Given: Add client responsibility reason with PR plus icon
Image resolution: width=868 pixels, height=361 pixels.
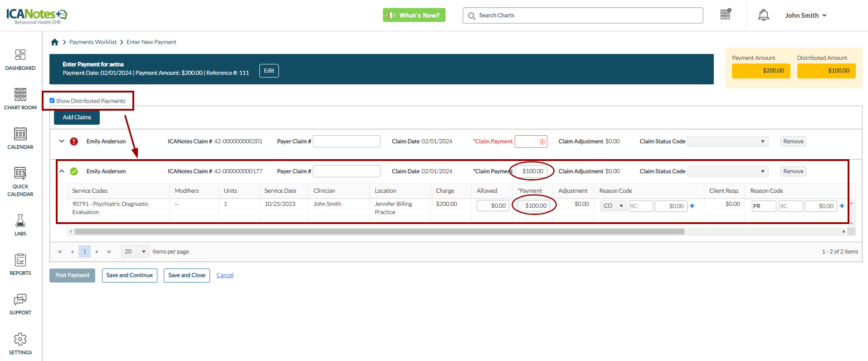Looking at the screenshot, I should (842, 206).
